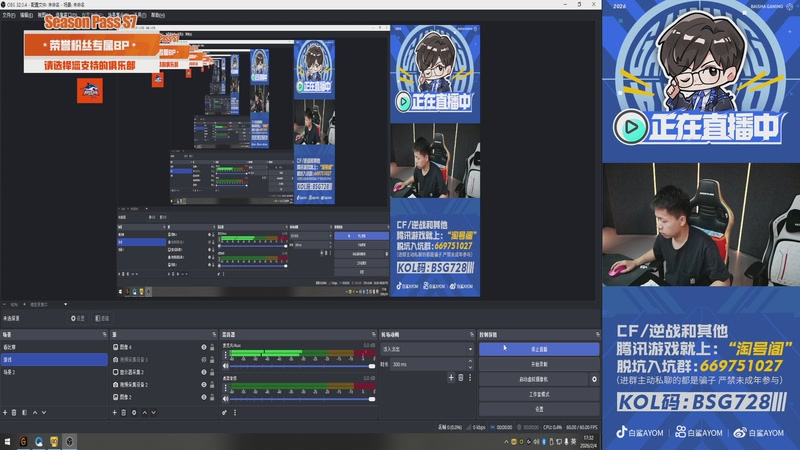Move selected scene up in the list

35,412
